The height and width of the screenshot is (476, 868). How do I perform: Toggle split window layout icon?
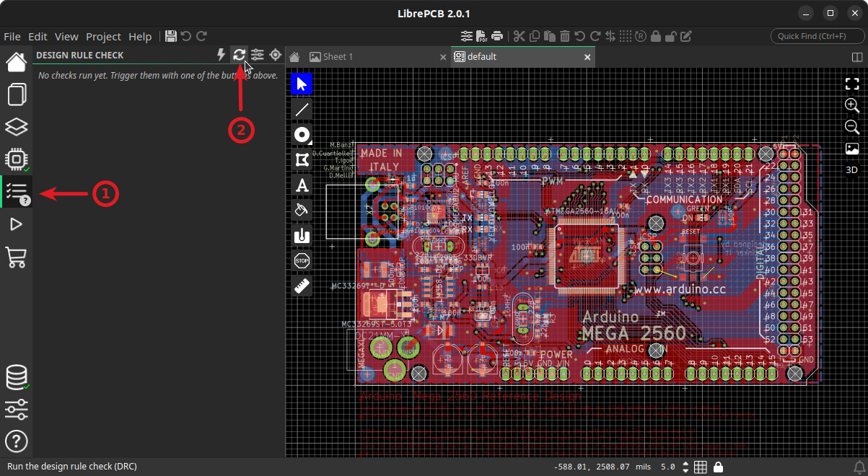[x=857, y=56]
